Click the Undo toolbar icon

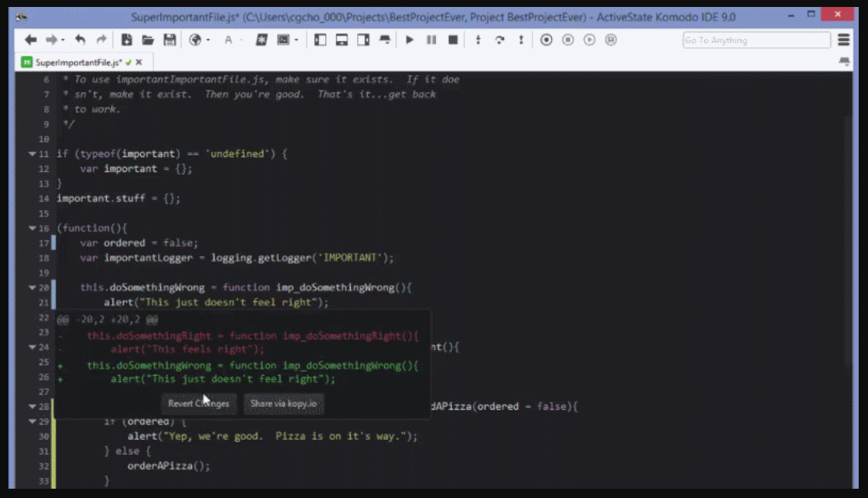(x=81, y=40)
